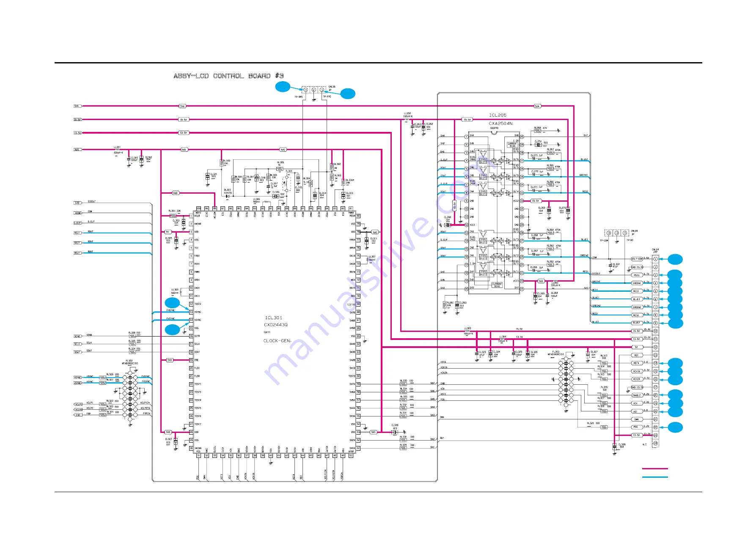The height and width of the screenshot is (534, 756).
Task: Select the RL302 1M resistor label
Action: [x=338, y=165]
